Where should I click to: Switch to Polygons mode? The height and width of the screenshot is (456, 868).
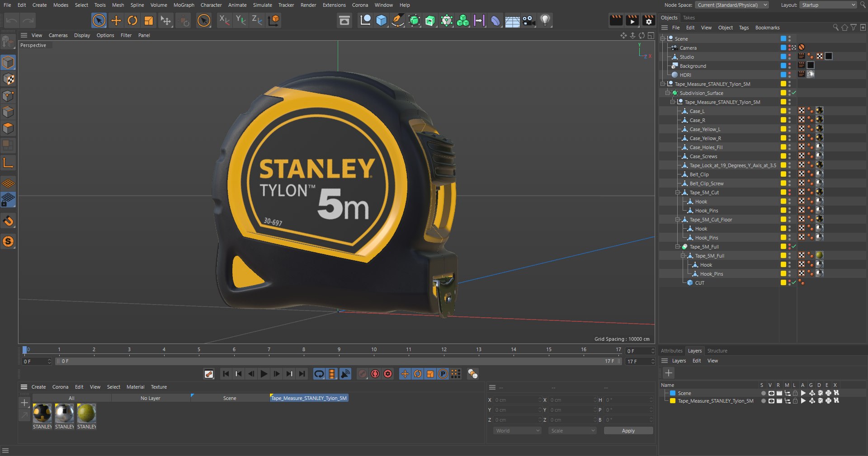pyautogui.click(x=8, y=128)
